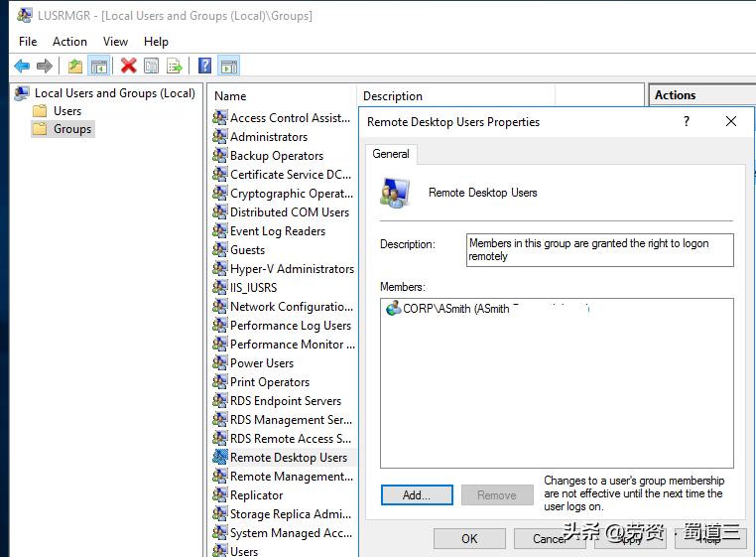Click RDS Remote Access S... group name

[x=291, y=438]
